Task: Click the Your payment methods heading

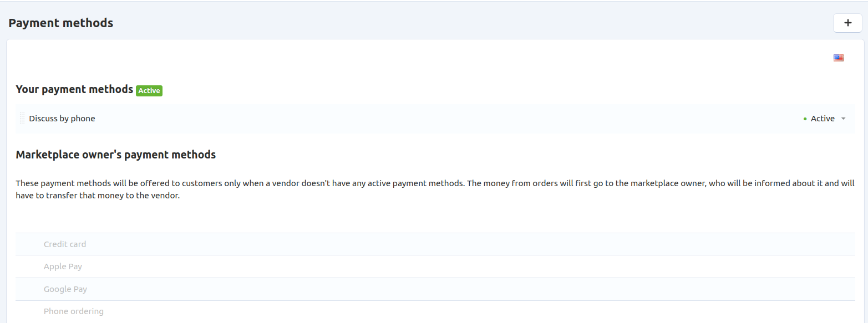Action: (74, 89)
